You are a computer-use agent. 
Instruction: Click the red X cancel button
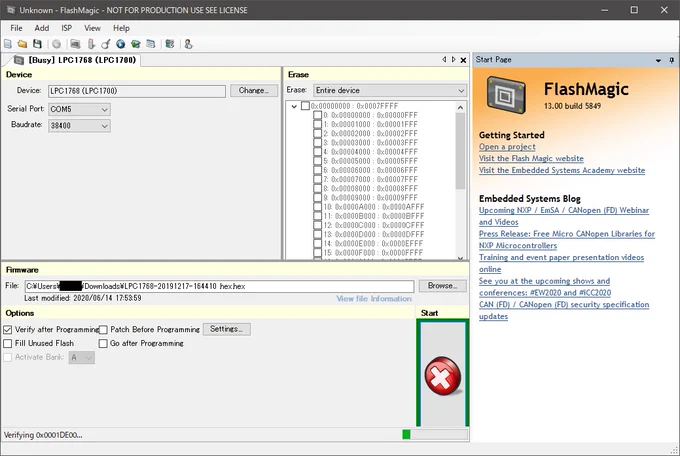(x=442, y=376)
